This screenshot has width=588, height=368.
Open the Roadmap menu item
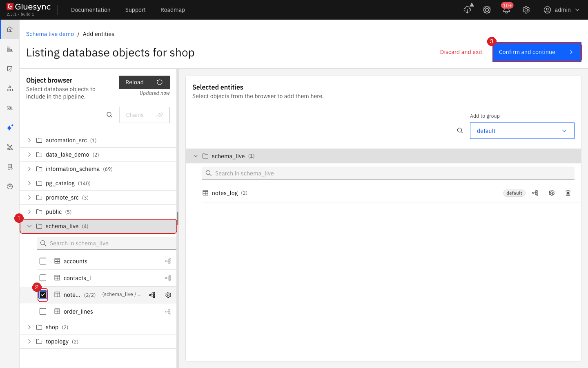coord(173,10)
